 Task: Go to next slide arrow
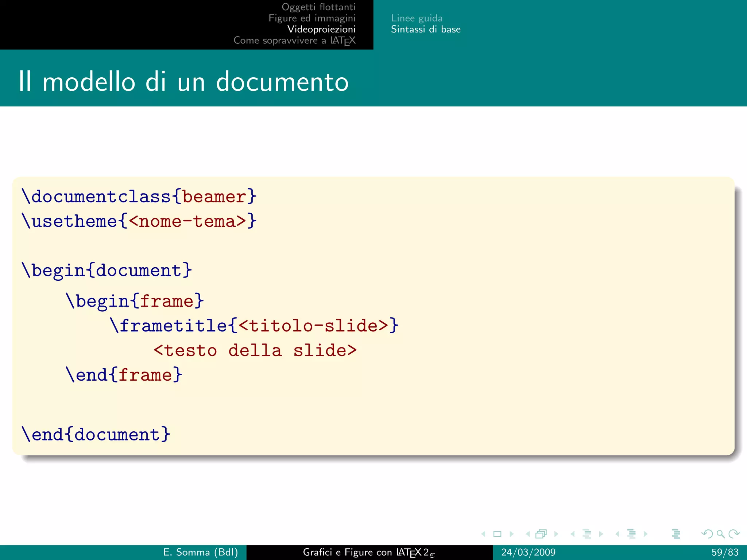(x=511, y=534)
